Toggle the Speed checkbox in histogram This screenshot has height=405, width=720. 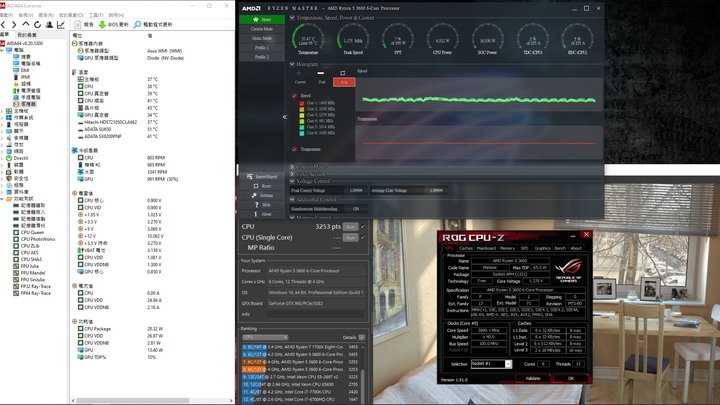[x=294, y=96]
